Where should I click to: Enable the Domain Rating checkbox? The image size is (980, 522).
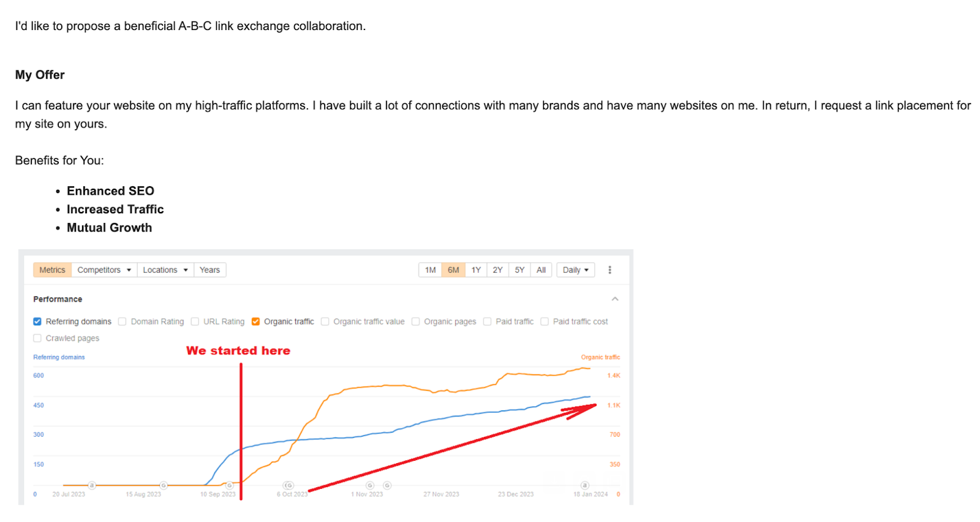click(x=123, y=322)
